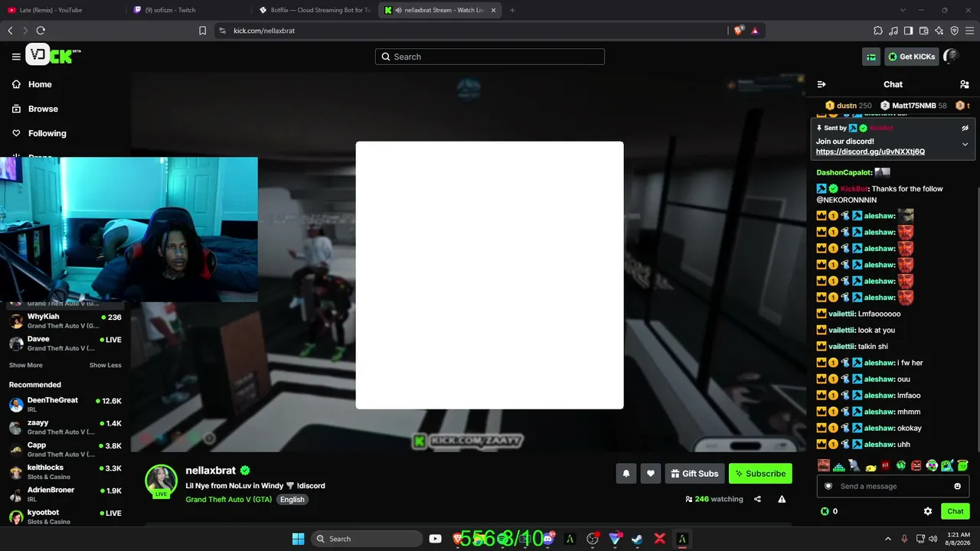Open the Grand Theft Auto V category link
The image size is (980, 551).
point(229,500)
